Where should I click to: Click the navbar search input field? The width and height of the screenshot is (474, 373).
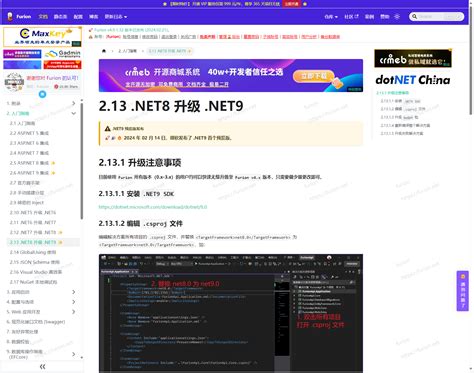[437, 16]
